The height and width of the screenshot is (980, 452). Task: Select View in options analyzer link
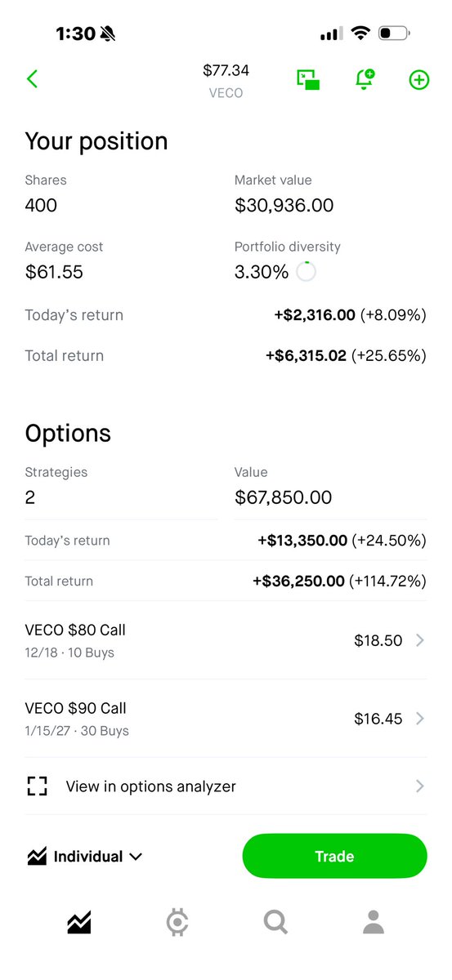tap(150, 786)
